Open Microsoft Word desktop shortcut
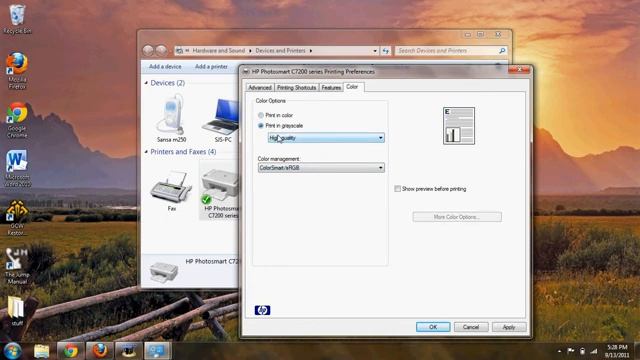640x360 pixels. (x=17, y=168)
